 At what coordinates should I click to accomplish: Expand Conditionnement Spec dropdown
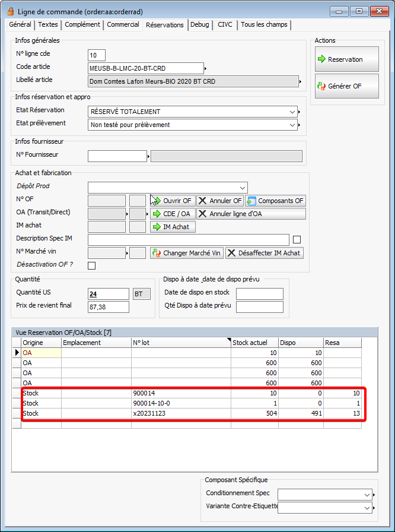tap(367, 494)
